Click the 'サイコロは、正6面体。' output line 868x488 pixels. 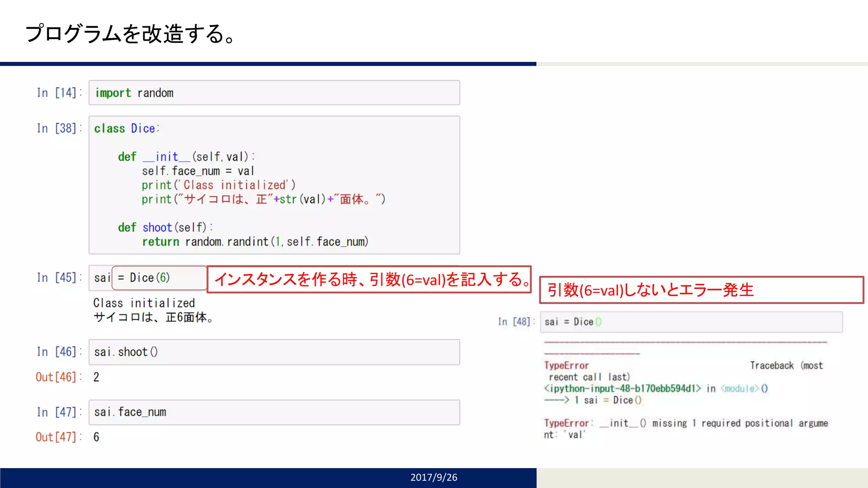click(x=153, y=317)
